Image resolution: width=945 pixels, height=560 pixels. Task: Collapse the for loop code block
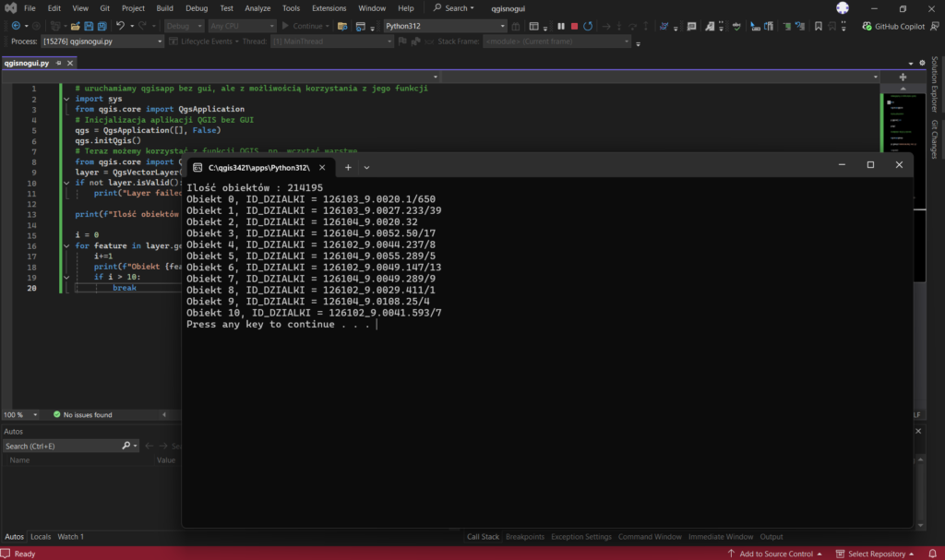[66, 246]
